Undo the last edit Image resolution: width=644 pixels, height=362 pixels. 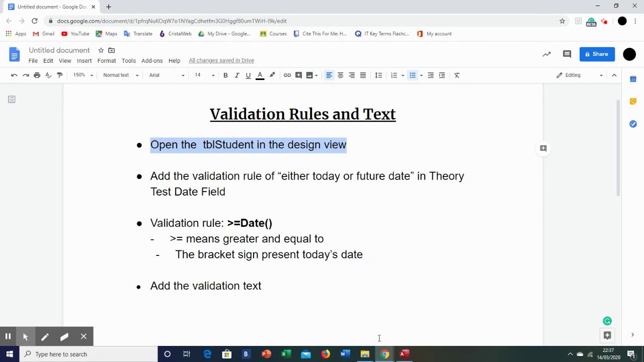click(x=14, y=75)
